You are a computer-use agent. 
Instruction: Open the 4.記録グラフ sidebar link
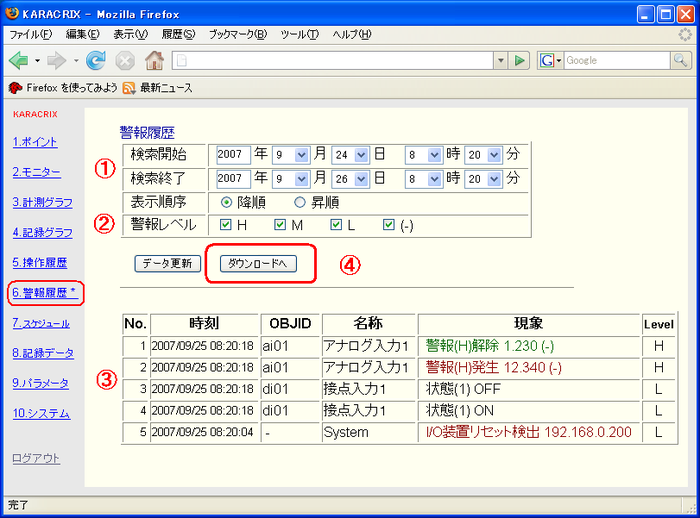(x=42, y=232)
